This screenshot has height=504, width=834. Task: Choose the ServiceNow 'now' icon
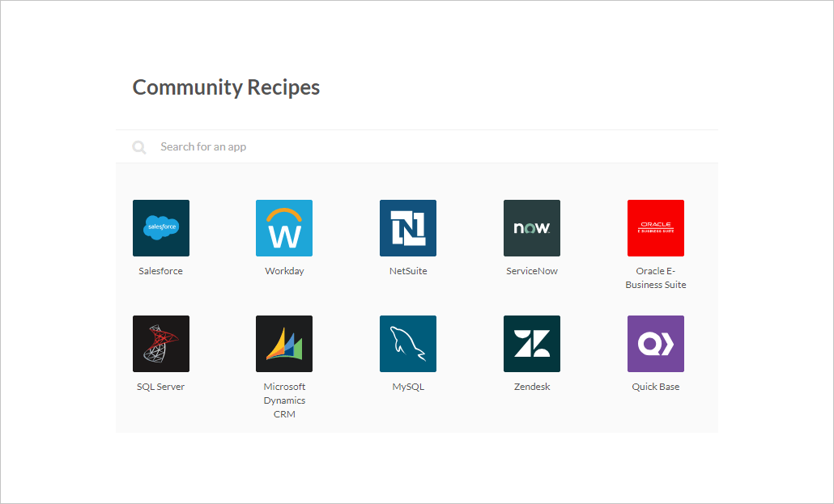(x=532, y=228)
